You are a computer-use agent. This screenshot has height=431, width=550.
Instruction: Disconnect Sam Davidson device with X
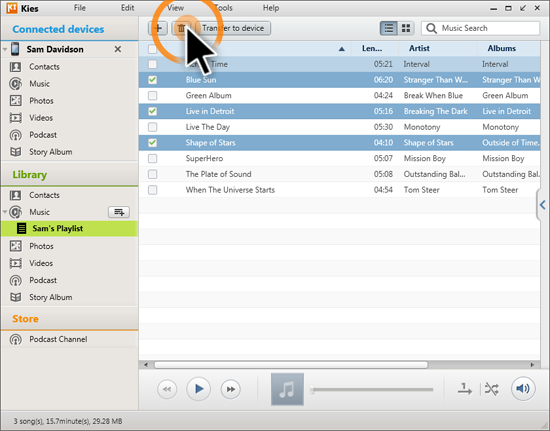point(118,49)
